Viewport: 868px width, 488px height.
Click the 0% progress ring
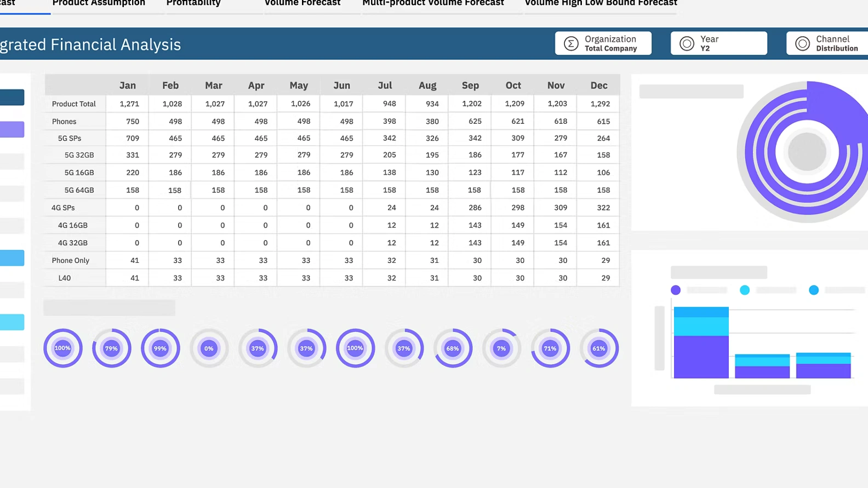[209, 348]
